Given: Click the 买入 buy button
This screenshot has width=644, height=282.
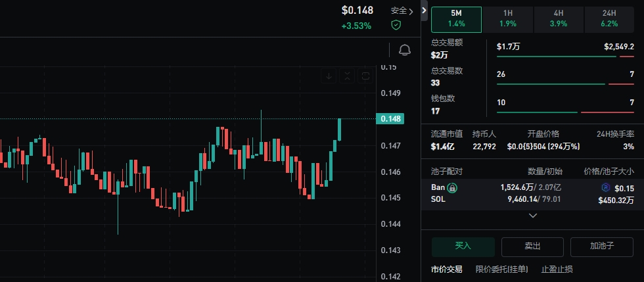Looking at the screenshot, I should 463,247.
